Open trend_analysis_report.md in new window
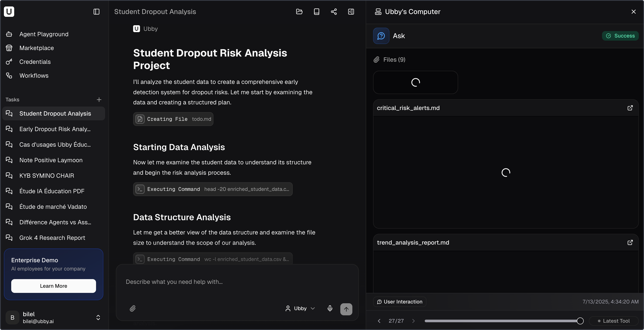This screenshot has height=330, width=644. click(x=630, y=242)
